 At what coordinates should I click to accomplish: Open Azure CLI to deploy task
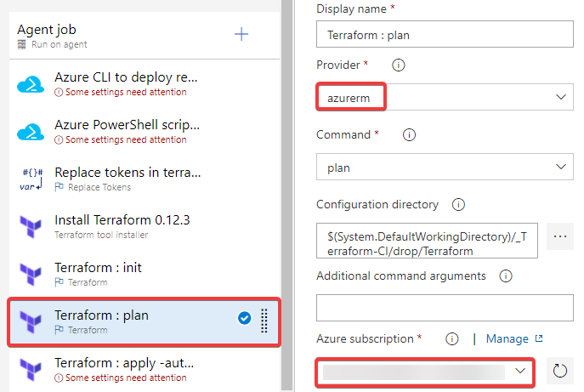(x=145, y=84)
